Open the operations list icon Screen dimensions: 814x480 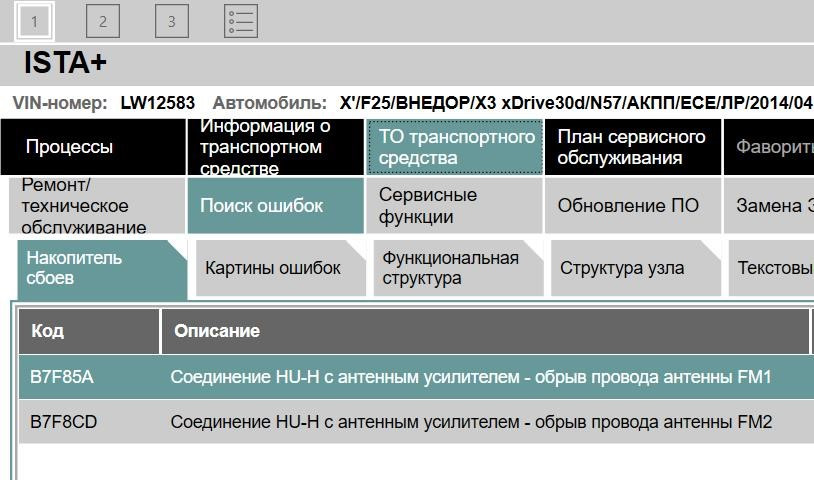[x=241, y=21]
